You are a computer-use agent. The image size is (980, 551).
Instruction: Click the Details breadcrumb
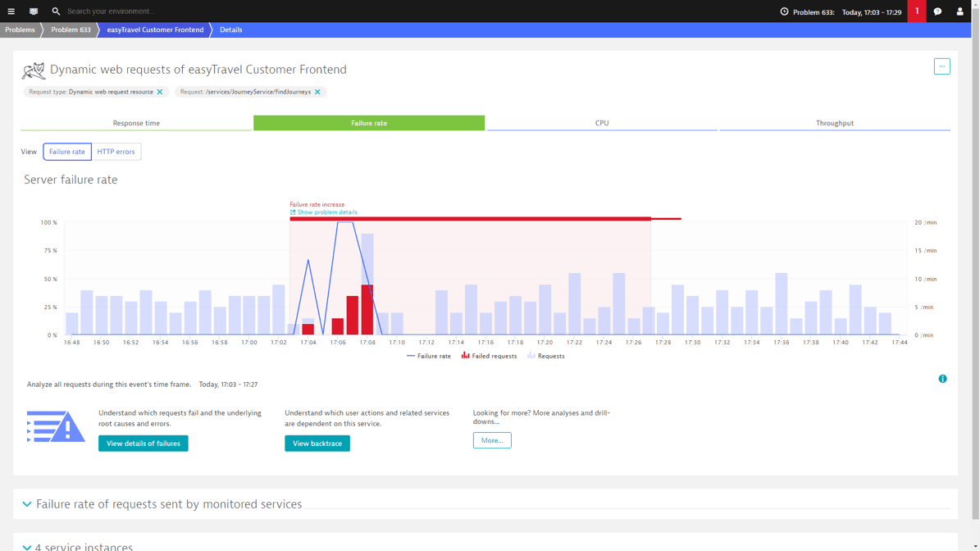pyautogui.click(x=230, y=30)
